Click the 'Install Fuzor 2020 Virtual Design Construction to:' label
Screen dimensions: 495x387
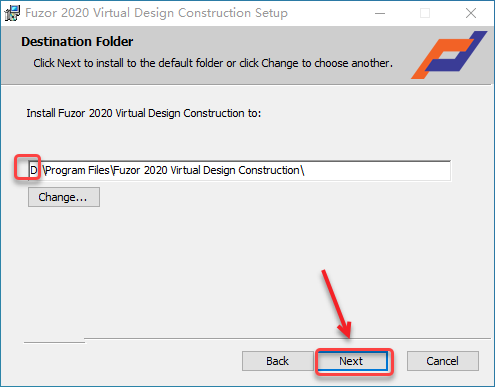coord(144,113)
